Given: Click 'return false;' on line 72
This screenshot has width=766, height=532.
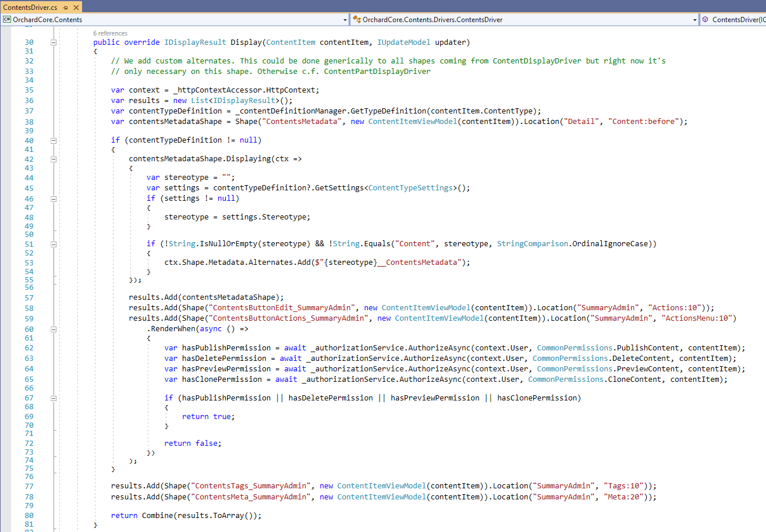Looking at the screenshot, I should pyautogui.click(x=193, y=444).
